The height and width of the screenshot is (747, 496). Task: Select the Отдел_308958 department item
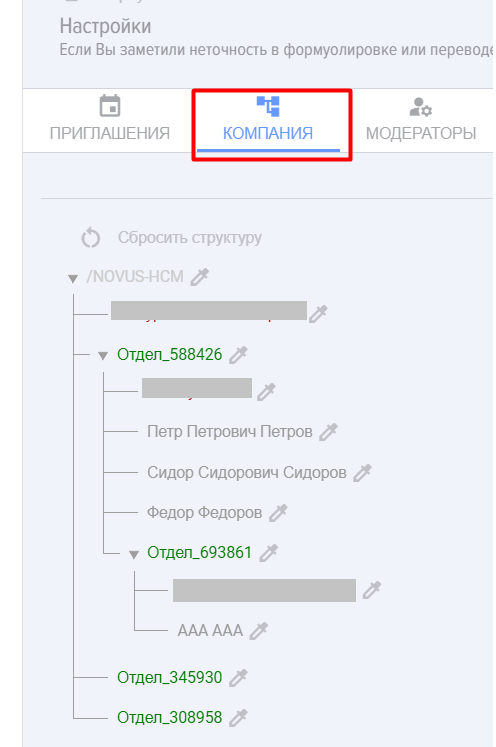tap(170, 717)
